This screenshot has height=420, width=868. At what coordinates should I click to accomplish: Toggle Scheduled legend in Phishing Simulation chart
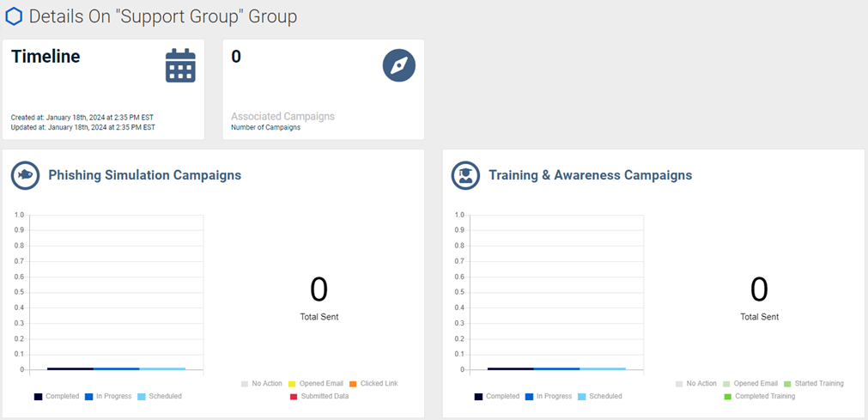[x=160, y=396]
